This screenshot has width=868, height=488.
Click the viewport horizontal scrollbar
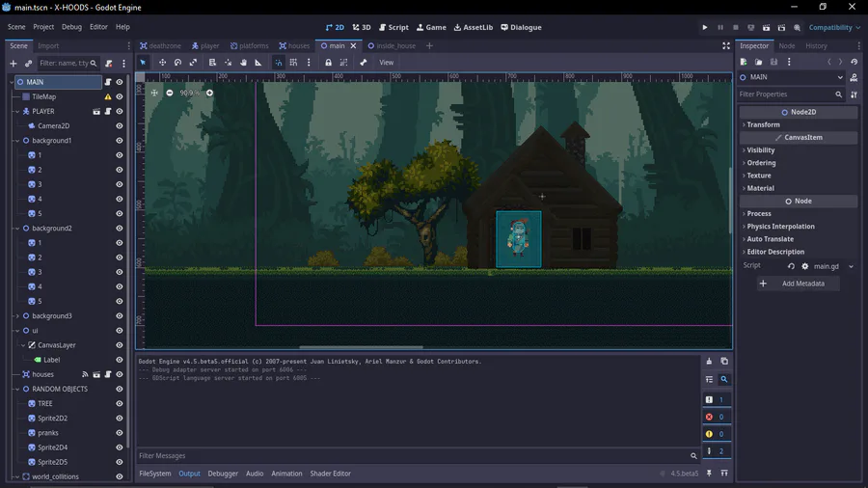pyautogui.click(x=361, y=347)
